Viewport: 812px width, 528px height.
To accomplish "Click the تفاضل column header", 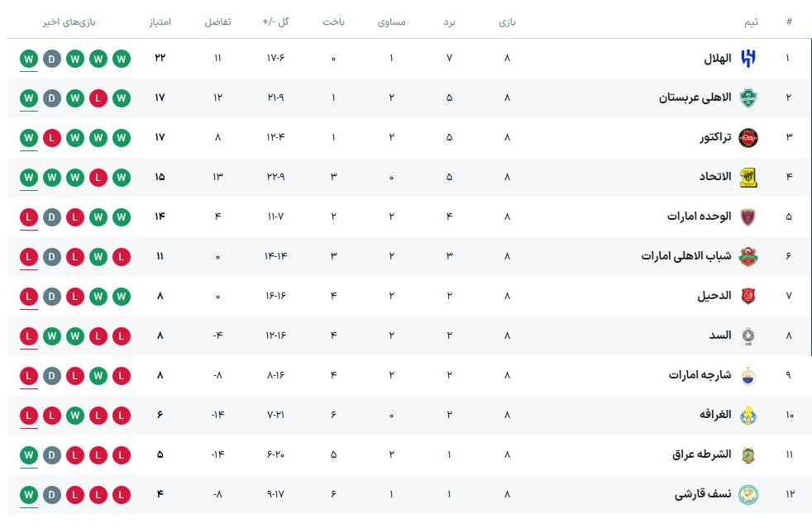I will coord(217,22).
